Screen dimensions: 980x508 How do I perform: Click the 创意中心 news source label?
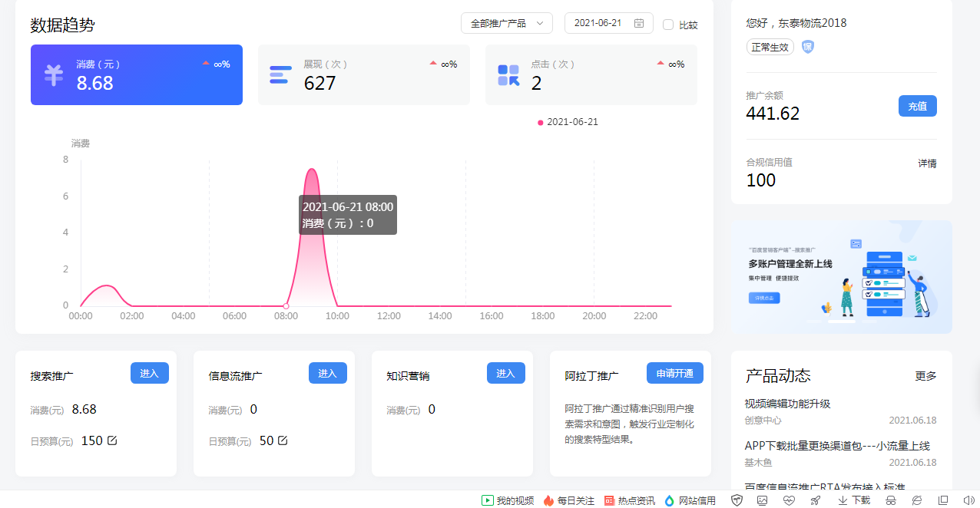[x=763, y=421]
